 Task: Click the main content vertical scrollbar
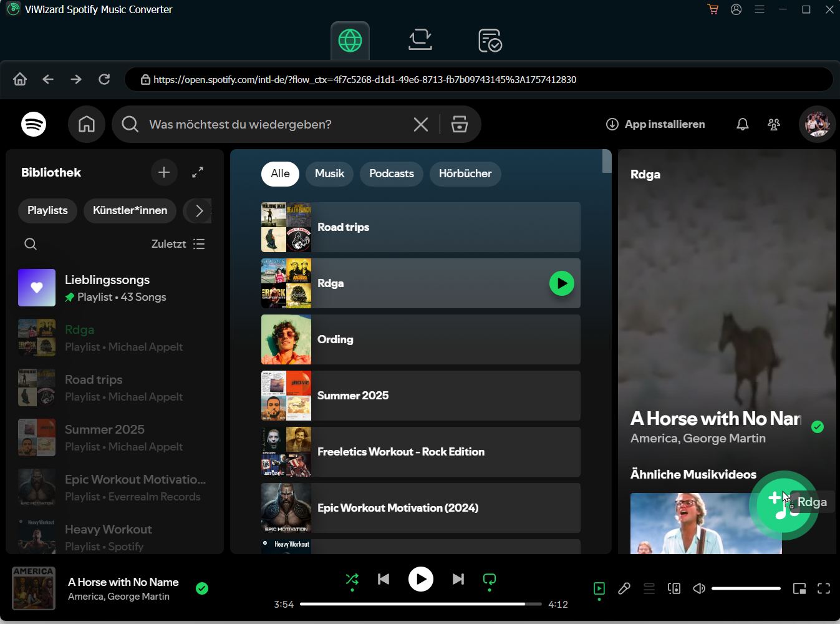click(x=607, y=162)
